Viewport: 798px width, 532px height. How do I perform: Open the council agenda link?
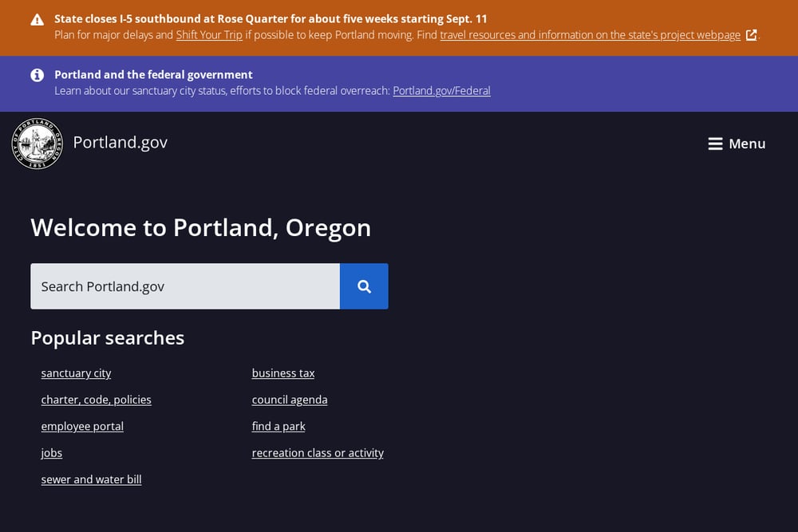tap(290, 400)
